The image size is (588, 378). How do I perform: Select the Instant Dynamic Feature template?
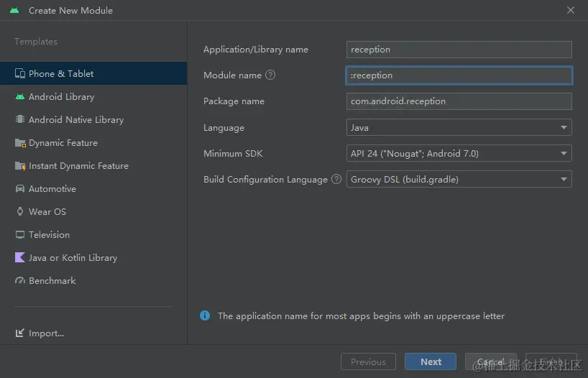coord(93,166)
